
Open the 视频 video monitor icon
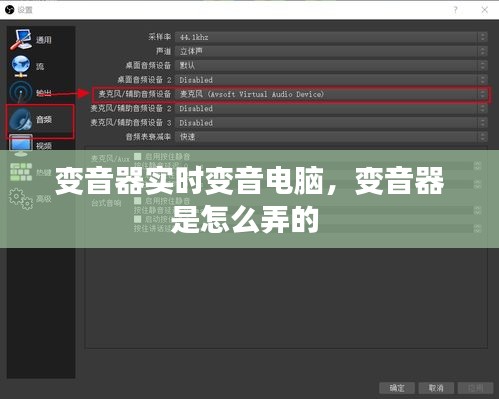[x=21, y=145]
